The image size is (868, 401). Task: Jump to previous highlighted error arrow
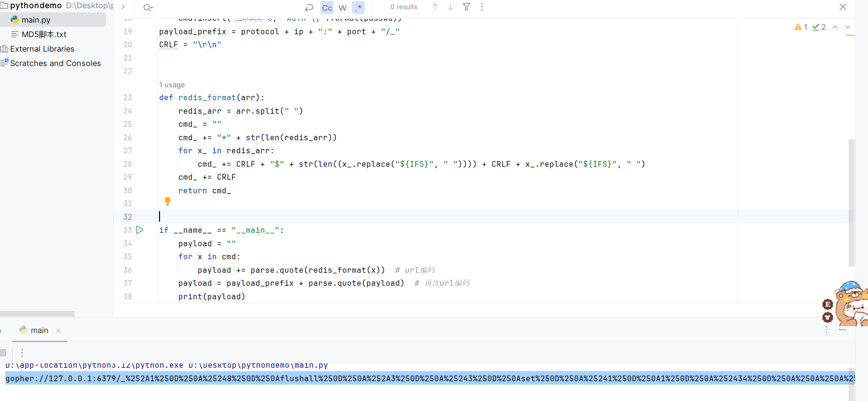pos(835,27)
